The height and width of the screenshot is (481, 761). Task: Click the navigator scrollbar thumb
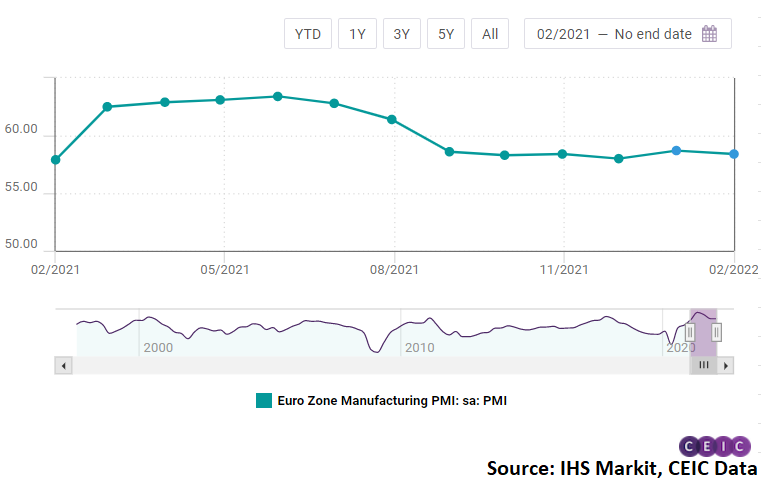click(703, 366)
